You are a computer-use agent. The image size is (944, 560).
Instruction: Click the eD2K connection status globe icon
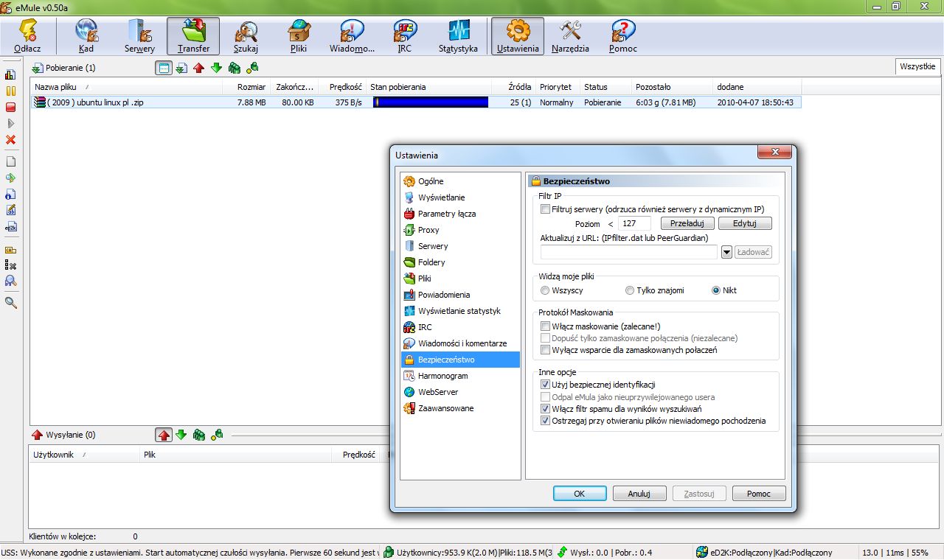pos(702,553)
